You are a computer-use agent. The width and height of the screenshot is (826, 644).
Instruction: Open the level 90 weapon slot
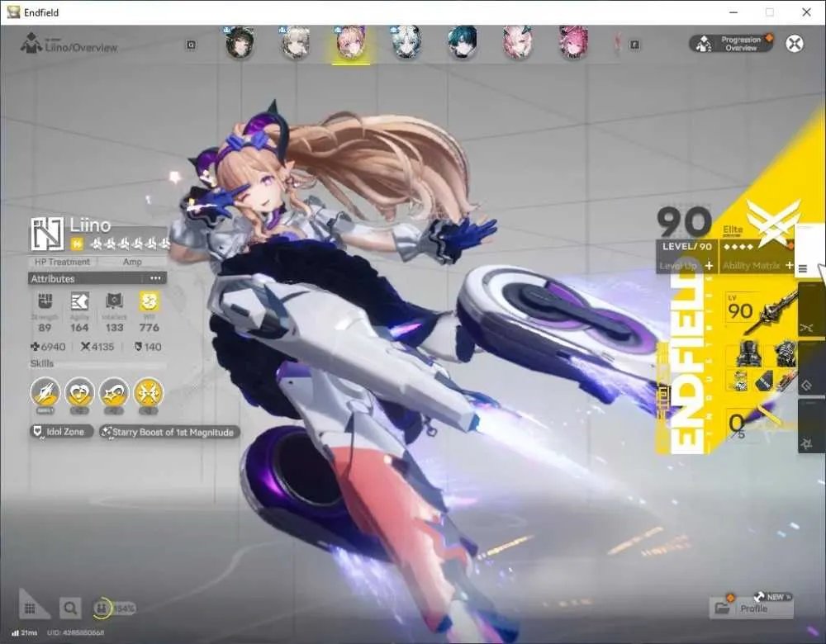click(760, 312)
